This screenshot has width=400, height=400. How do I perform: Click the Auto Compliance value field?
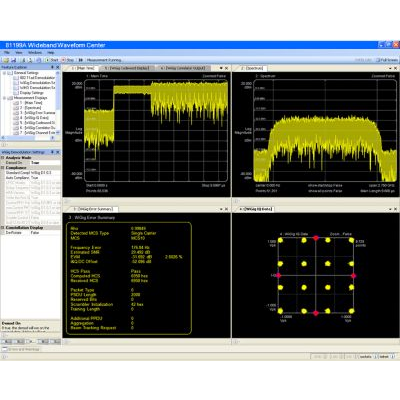pos(45,178)
